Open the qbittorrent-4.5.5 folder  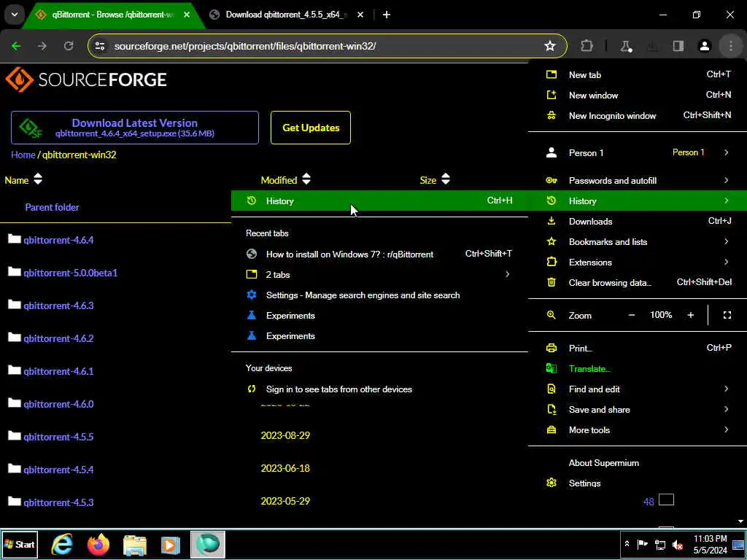coord(58,437)
